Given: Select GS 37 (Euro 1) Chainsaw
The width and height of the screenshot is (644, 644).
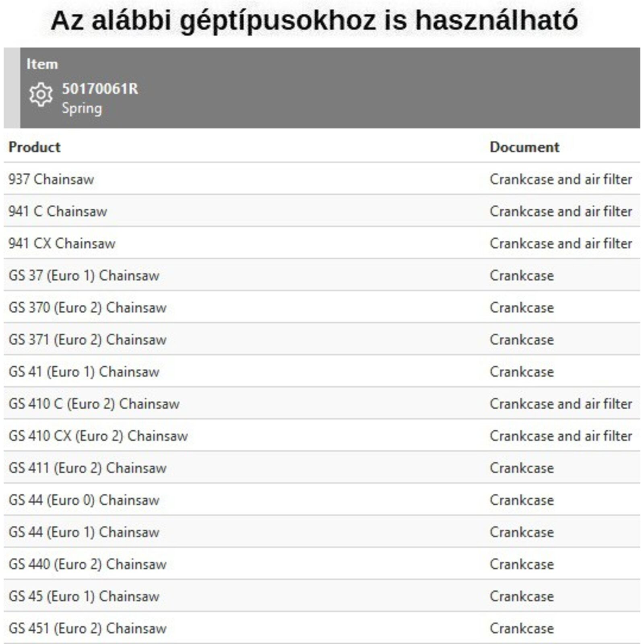Looking at the screenshot, I should [84, 276].
